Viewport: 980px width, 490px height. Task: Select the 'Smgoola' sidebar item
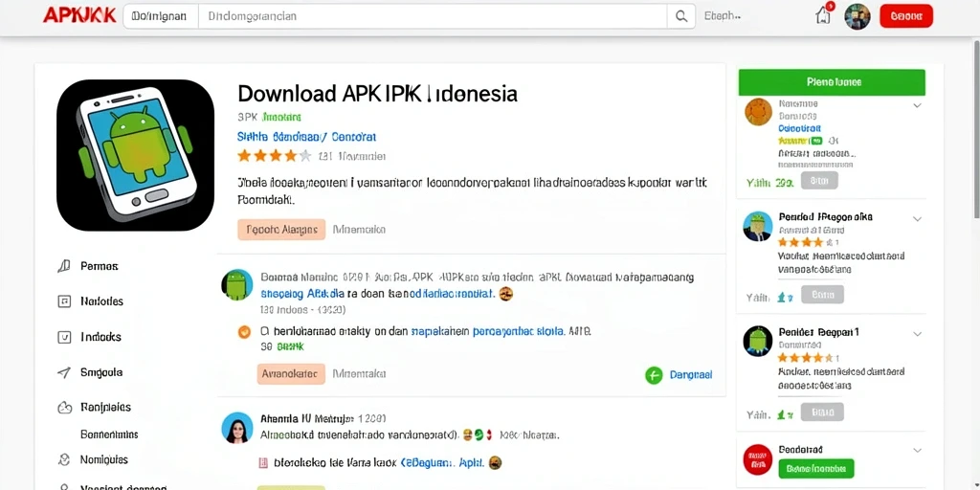point(101,372)
